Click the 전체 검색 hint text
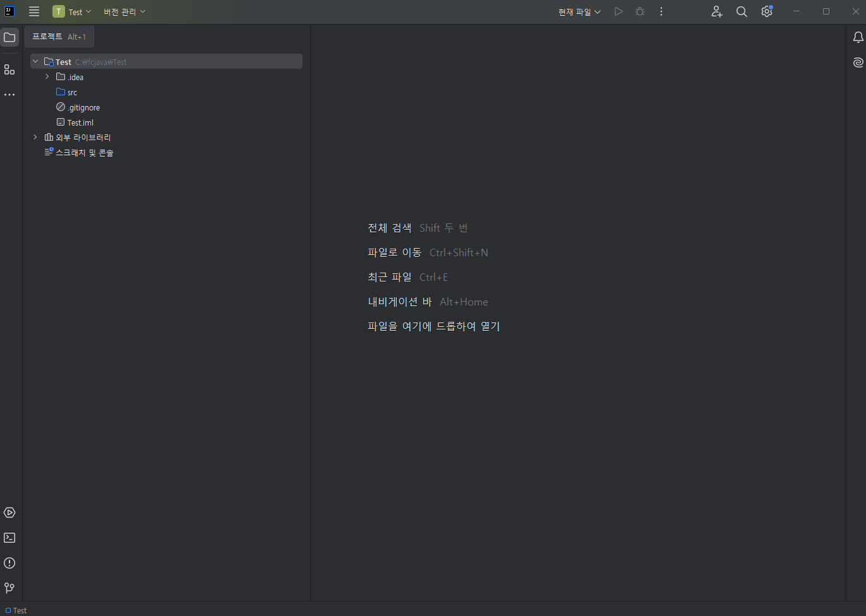Image resolution: width=866 pixels, height=616 pixels. [x=390, y=228]
